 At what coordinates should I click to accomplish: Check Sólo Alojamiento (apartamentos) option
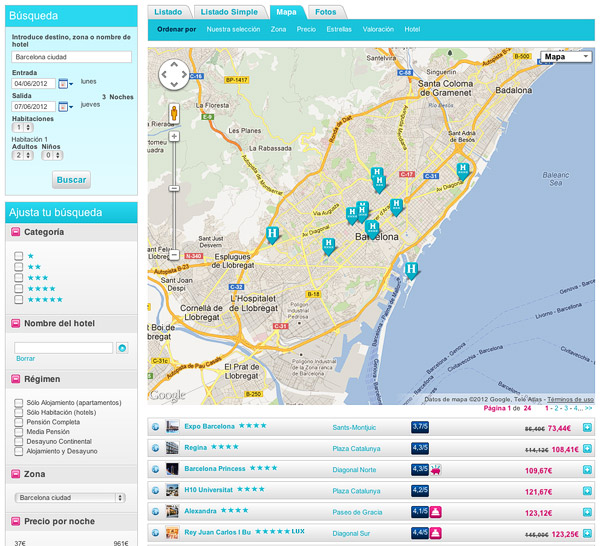pos(18,403)
